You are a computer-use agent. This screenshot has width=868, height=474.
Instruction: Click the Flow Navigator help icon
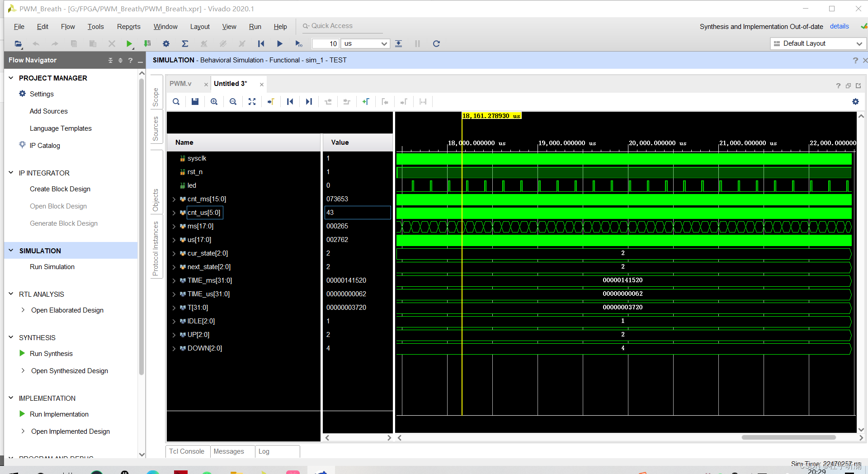click(130, 60)
